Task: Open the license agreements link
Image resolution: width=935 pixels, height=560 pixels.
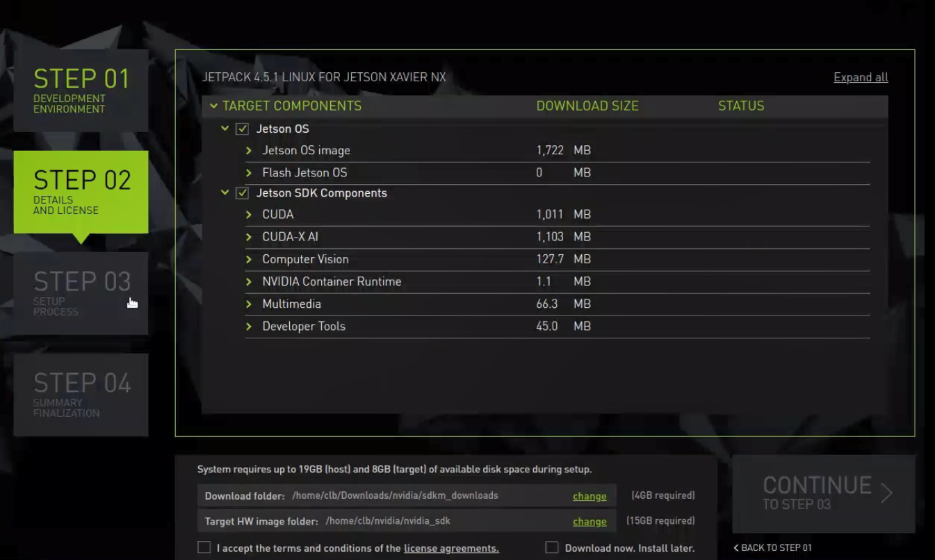Action: coord(451,548)
